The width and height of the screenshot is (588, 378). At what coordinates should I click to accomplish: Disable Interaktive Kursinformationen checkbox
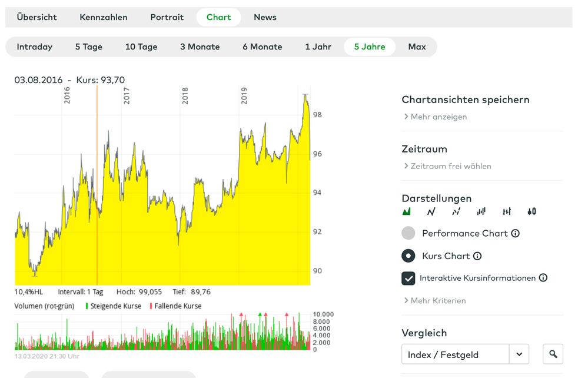408,278
